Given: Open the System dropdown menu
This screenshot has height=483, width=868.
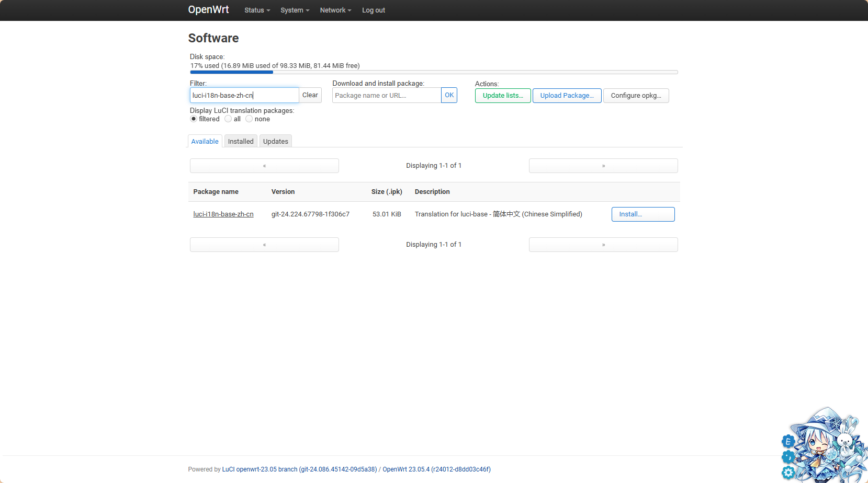Looking at the screenshot, I should tap(295, 10).
